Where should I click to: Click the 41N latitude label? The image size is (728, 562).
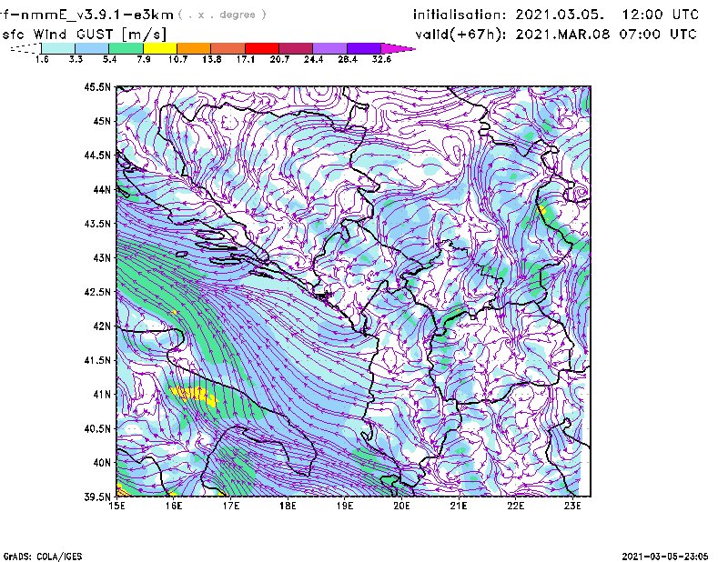coord(102,395)
